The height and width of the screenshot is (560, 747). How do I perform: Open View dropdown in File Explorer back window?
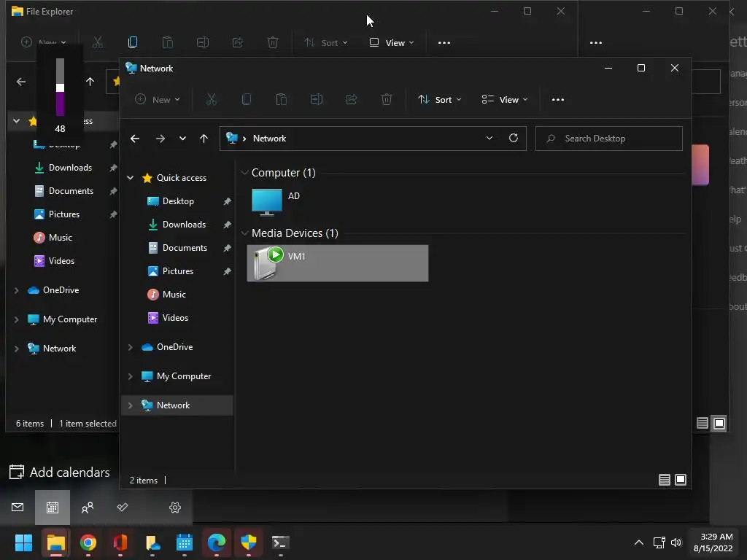pos(392,43)
